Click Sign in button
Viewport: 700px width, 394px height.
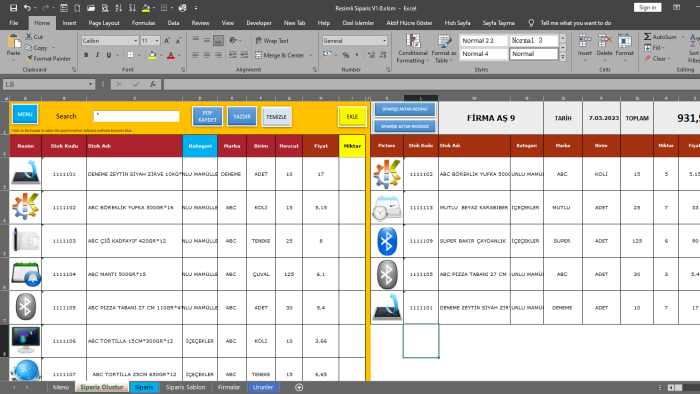(647, 8)
